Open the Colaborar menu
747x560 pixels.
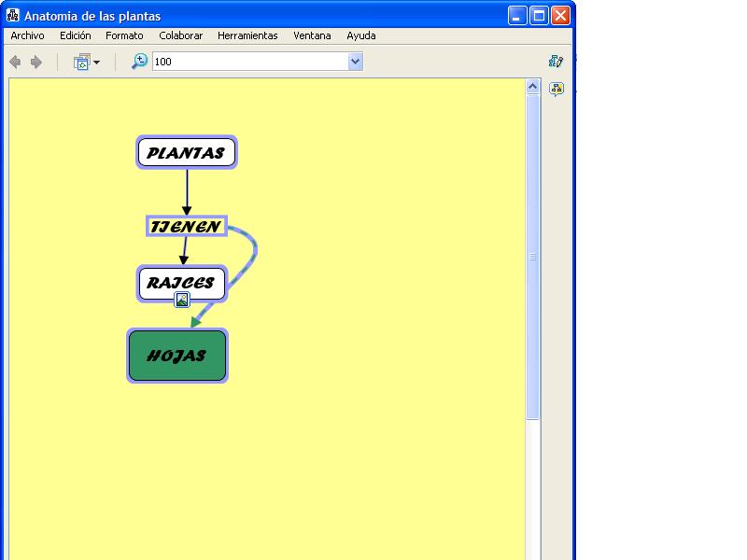pos(180,35)
